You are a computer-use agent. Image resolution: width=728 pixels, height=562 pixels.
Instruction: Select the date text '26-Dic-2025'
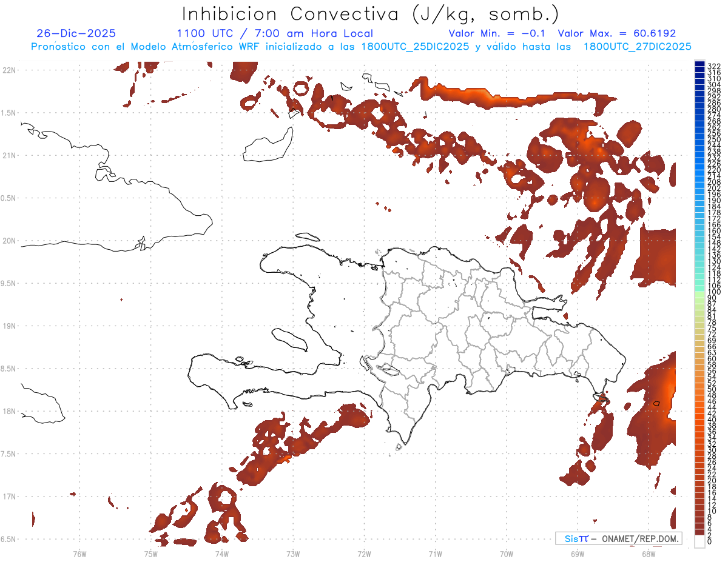(x=76, y=33)
